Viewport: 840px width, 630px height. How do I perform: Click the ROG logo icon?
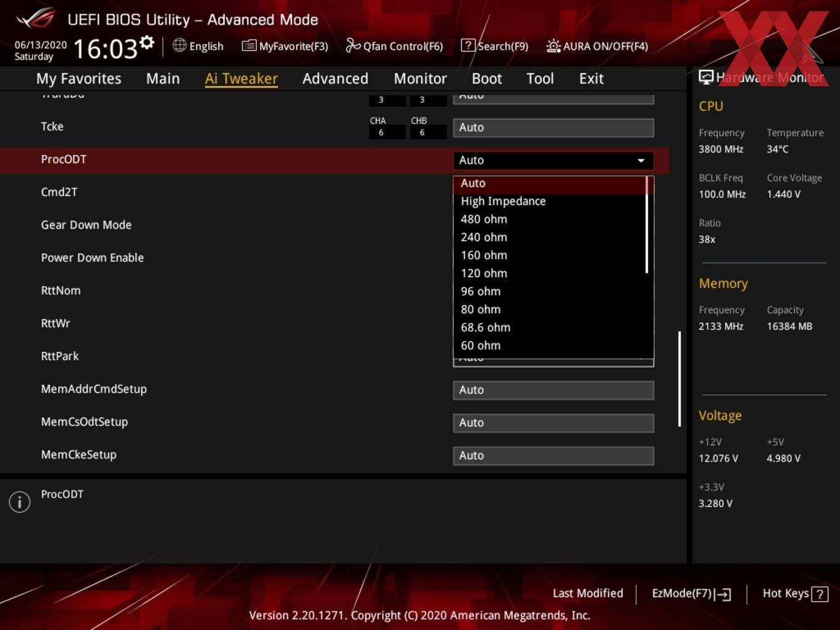tap(36, 19)
